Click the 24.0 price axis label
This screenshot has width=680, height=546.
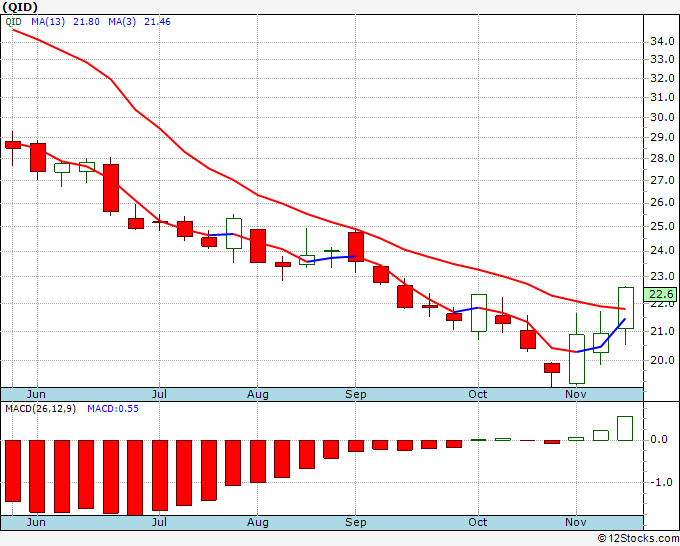coord(662,251)
